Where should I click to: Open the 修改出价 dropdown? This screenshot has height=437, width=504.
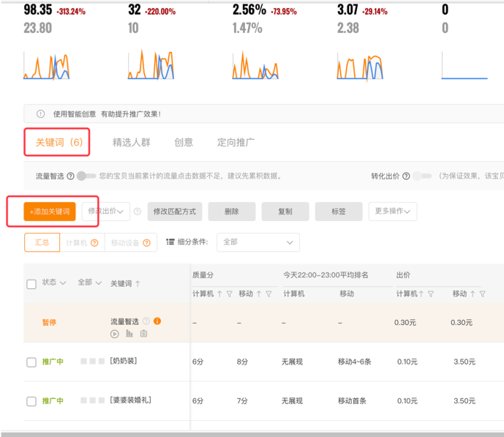106,212
